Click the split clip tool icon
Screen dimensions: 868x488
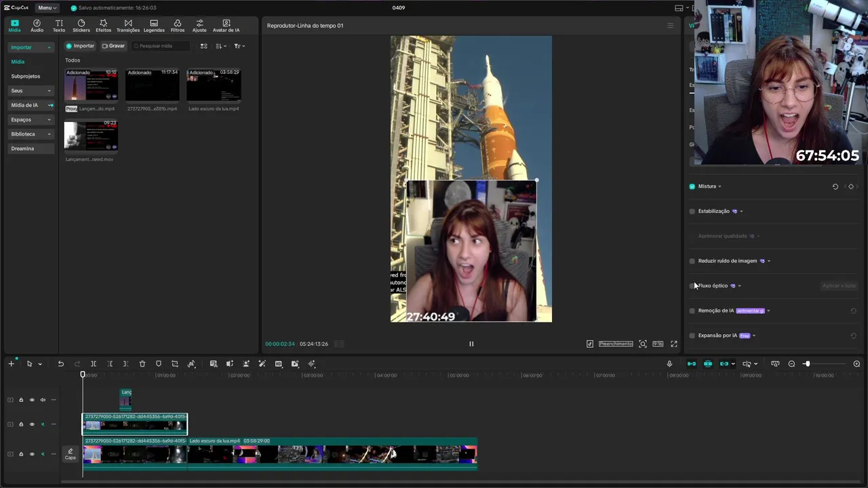pyautogui.click(x=94, y=364)
